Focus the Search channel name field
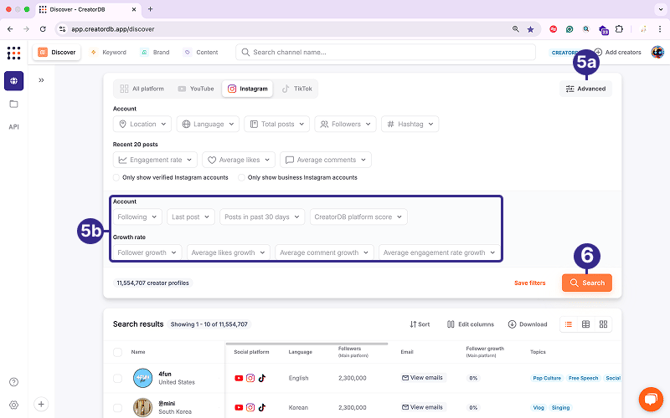Screen dimensions: 670x418 [385, 52]
